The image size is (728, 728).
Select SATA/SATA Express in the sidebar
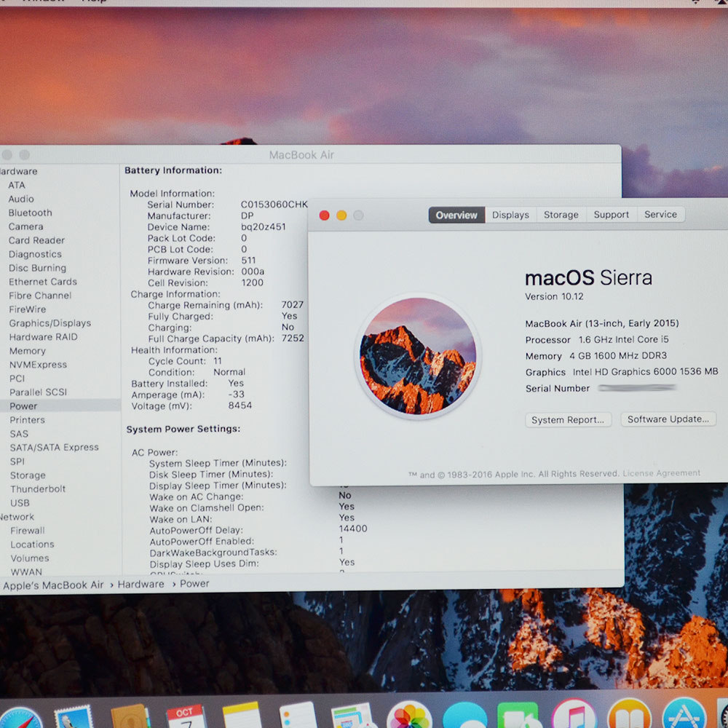(x=55, y=448)
